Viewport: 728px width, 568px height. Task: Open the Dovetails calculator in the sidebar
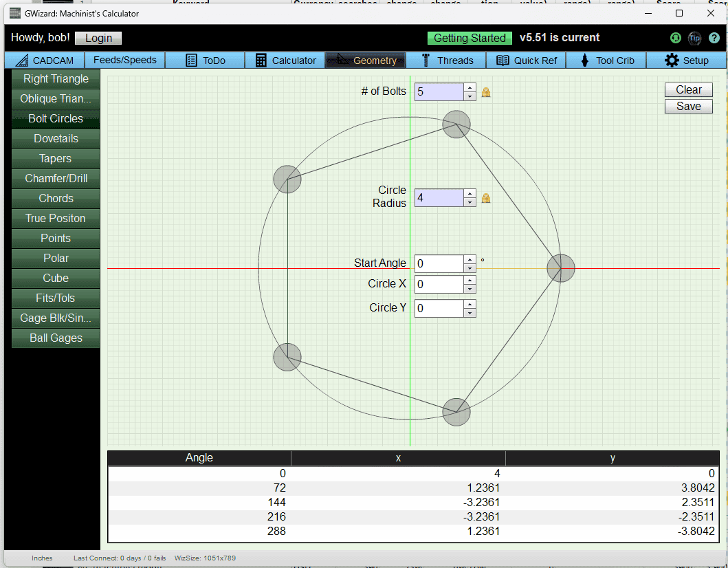point(55,138)
